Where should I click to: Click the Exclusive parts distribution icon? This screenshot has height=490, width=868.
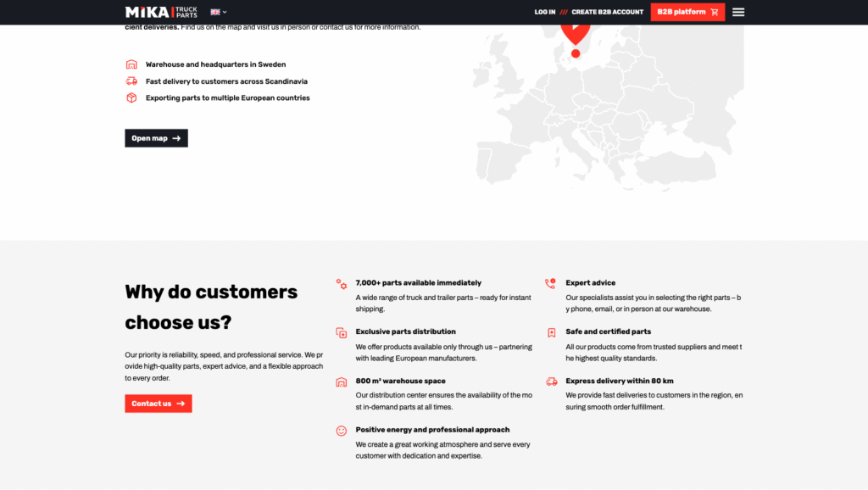(342, 332)
